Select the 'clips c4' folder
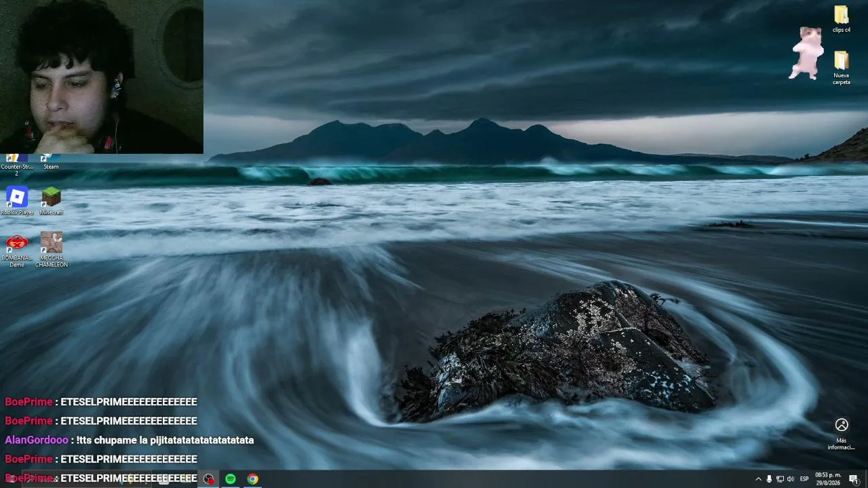868x488 pixels. pyautogui.click(x=842, y=19)
